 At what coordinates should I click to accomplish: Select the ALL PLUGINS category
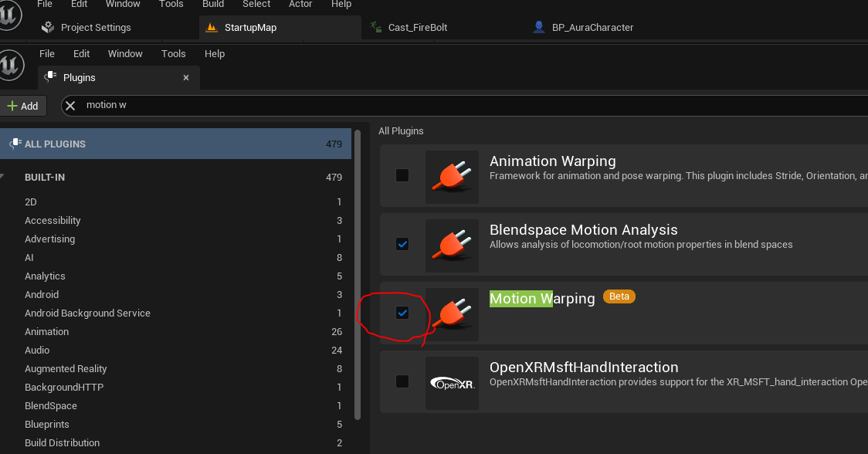175,144
